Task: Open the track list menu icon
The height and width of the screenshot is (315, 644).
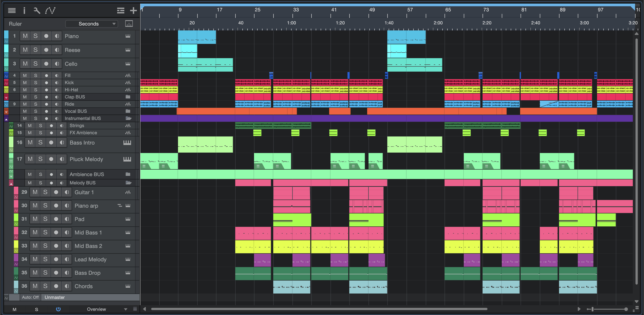Action: coord(12,10)
